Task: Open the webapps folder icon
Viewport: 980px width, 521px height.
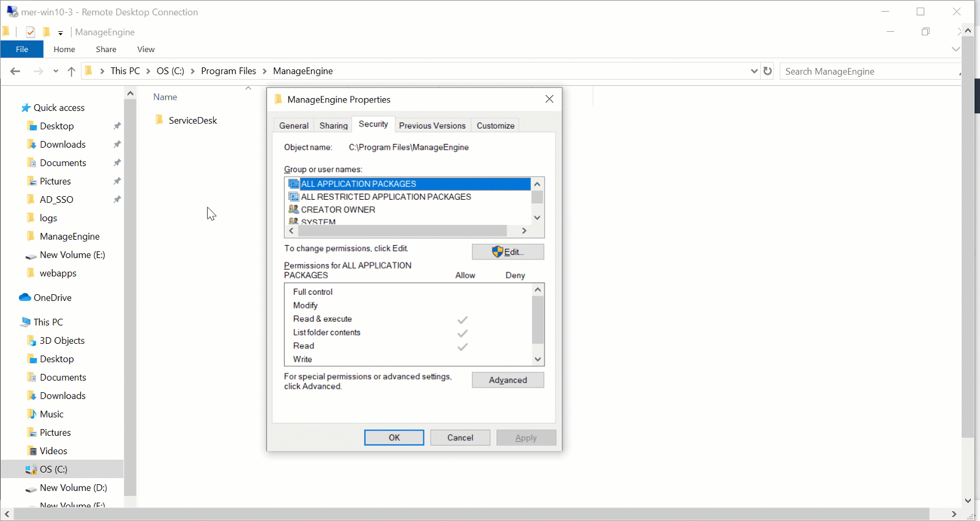Action: (x=31, y=273)
